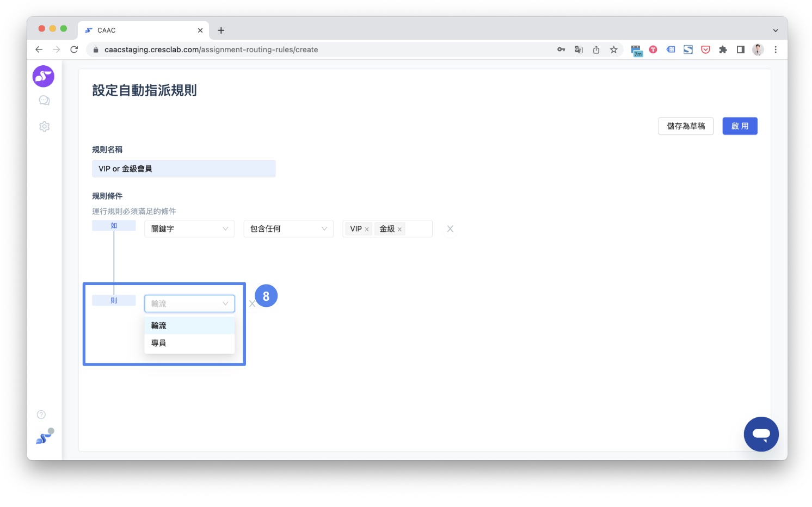Viewport: 812px width, 507px height.
Task: Collapse the 輪流 assignment dropdown
Action: click(189, 304)
